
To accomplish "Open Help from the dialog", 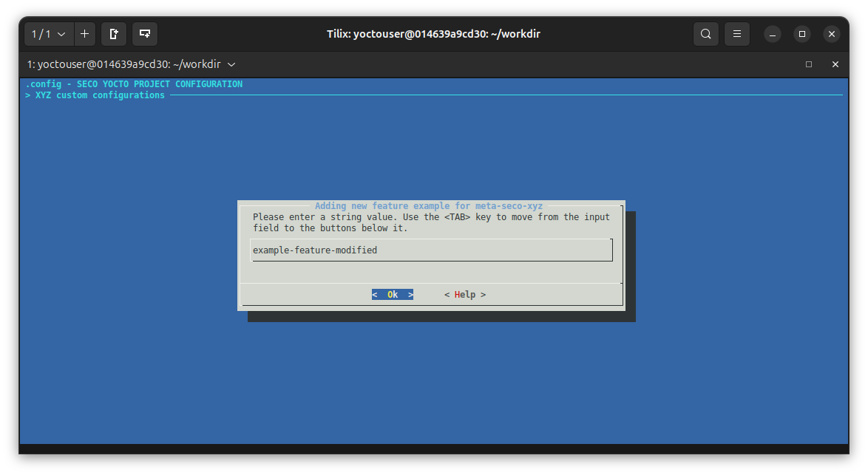I will pyautogui.click(x=465, y=294).
